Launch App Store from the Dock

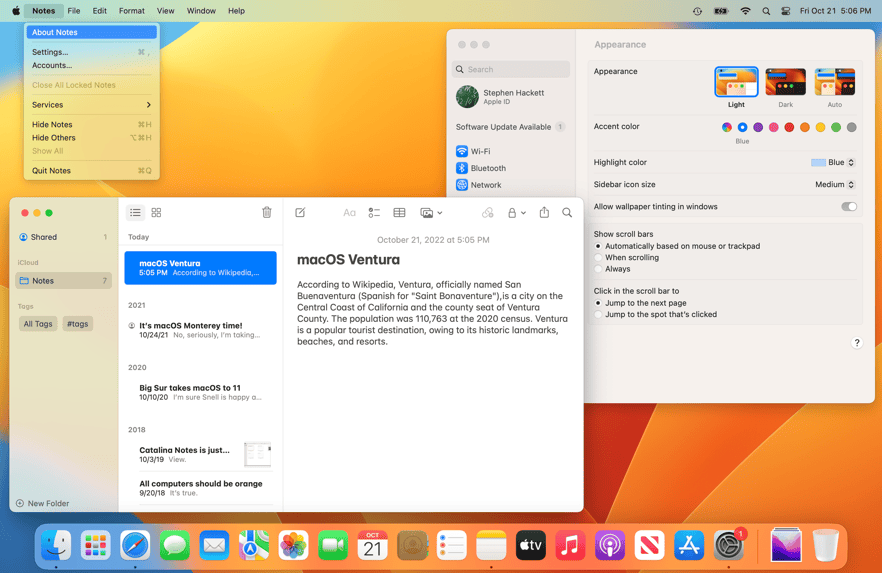coord(689,545)
